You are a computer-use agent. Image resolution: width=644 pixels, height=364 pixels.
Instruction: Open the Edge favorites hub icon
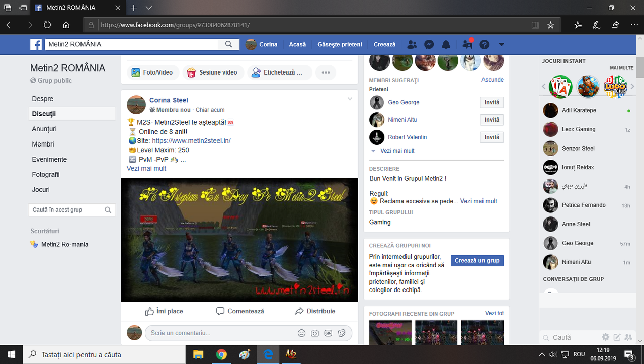tap(578, 25)
